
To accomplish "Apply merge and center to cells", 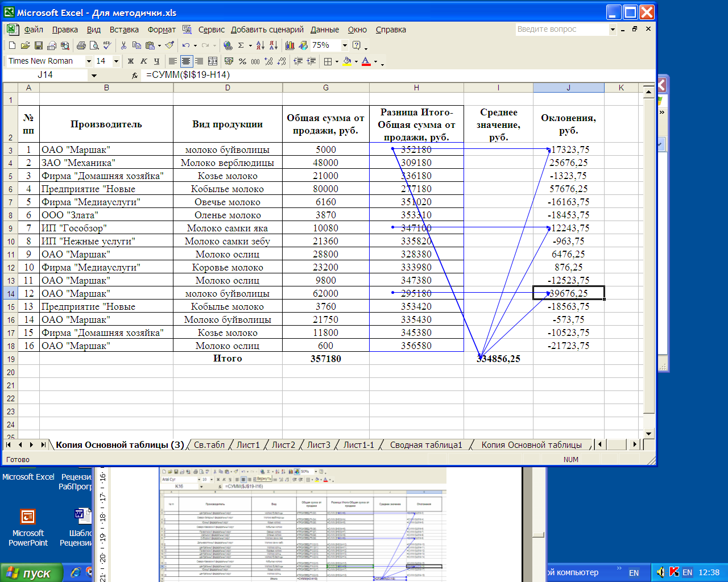I will [x=213, y=61].
